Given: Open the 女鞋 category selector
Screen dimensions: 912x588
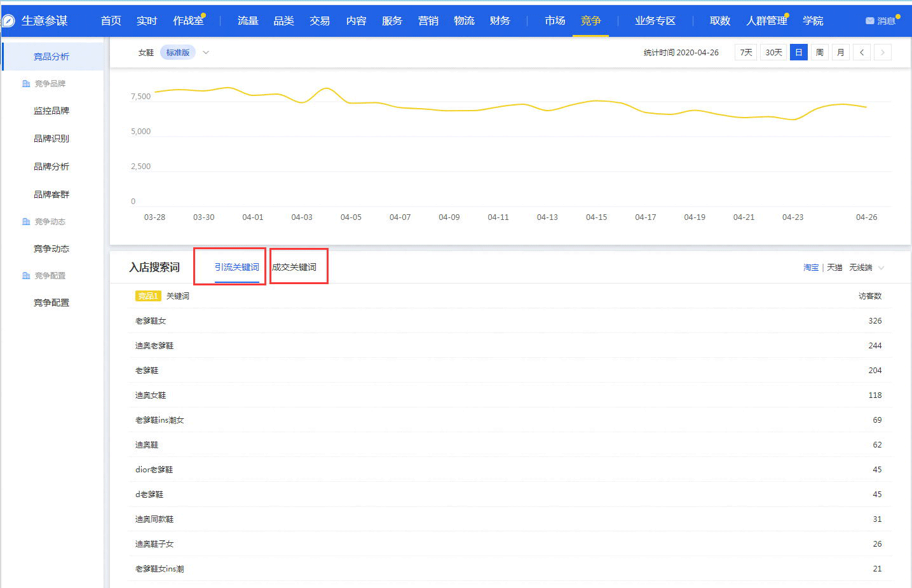Looking at the screenshot, I should [146, 53].
